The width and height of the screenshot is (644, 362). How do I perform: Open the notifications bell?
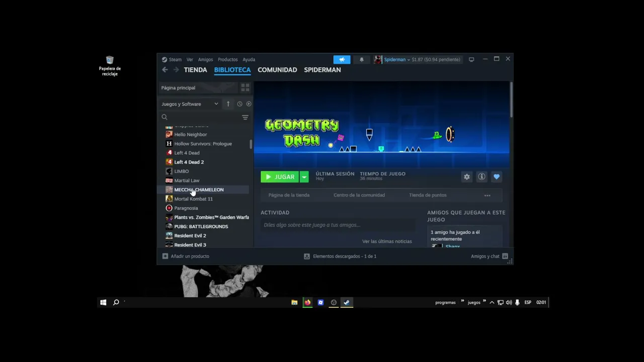(x=361, y=59)
